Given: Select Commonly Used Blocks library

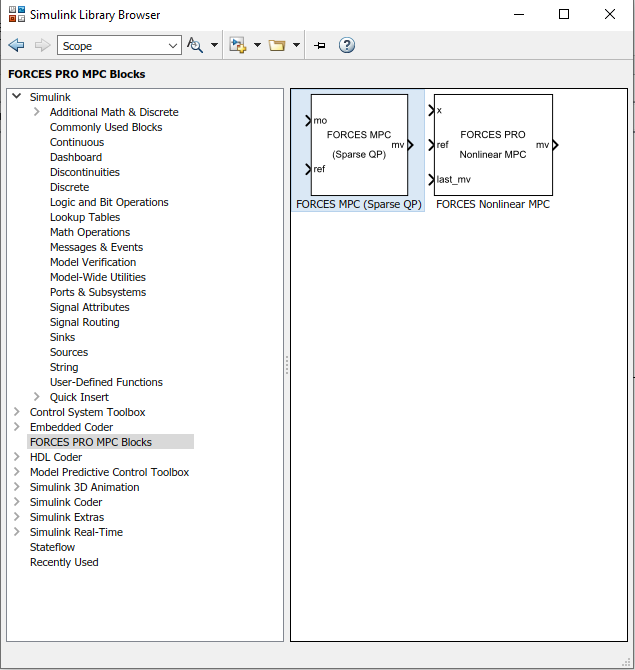Looking at the screenshot, I should click(x=106, y=127).
